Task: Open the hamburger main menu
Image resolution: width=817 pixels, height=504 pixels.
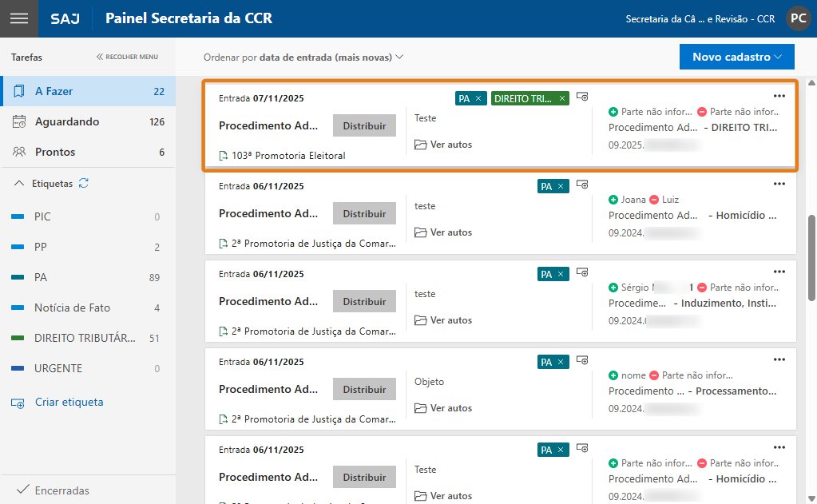Action: click(x=18, y=18)
